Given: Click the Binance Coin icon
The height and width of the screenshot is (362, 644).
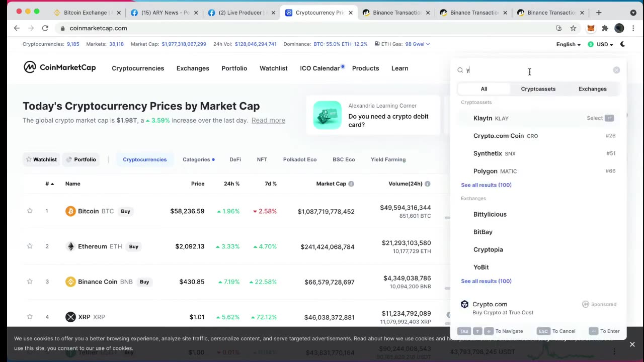Looking at the screenshot, I should pos(70,282).
